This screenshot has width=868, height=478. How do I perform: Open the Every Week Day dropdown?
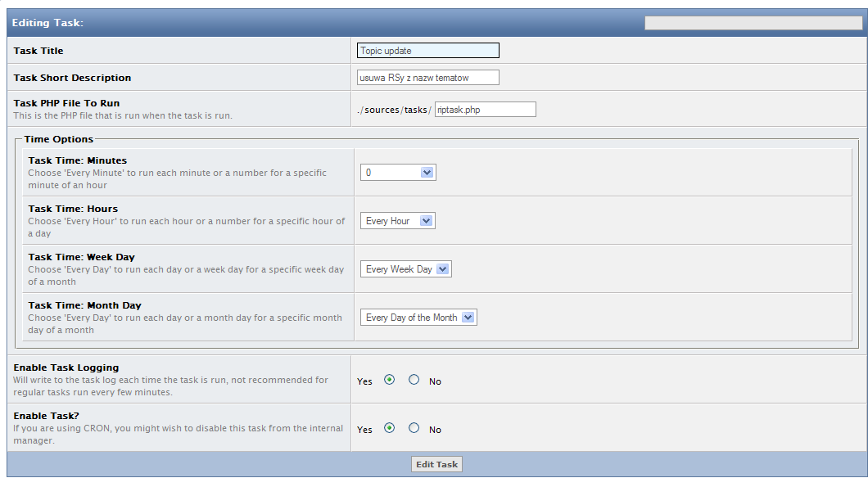405,269
